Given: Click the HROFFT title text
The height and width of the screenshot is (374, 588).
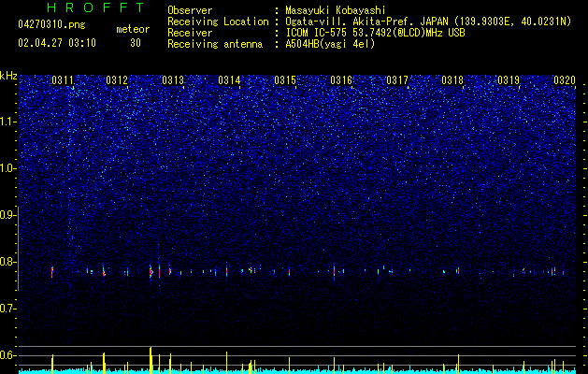Looking at the screenshot, I should coord(95,7).
